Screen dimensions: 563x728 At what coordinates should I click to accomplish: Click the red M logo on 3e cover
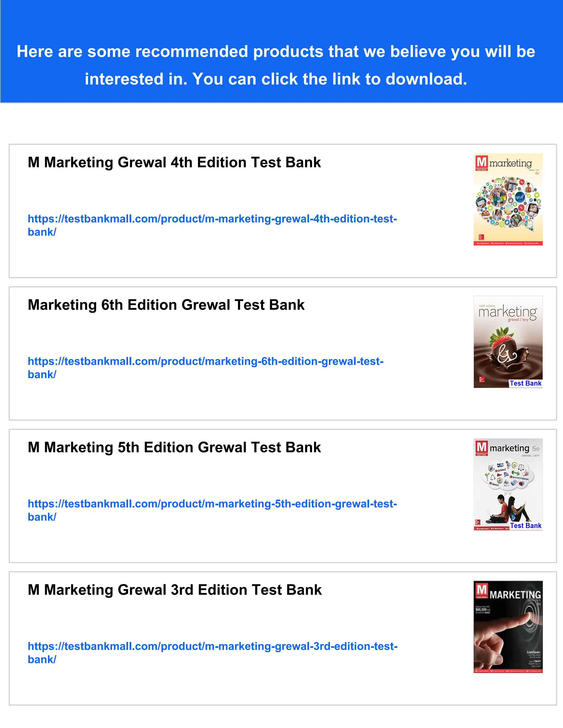tap(481, 589)
